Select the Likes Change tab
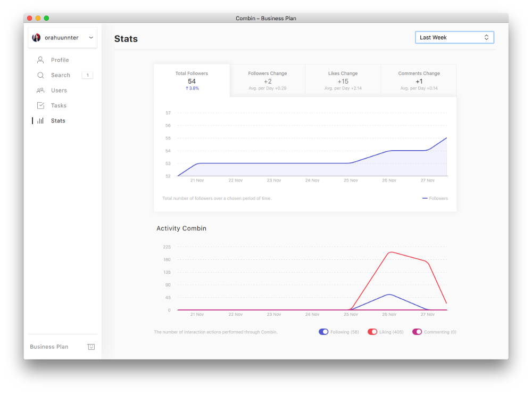Screen dimensions: 532x393 point(343,80)
